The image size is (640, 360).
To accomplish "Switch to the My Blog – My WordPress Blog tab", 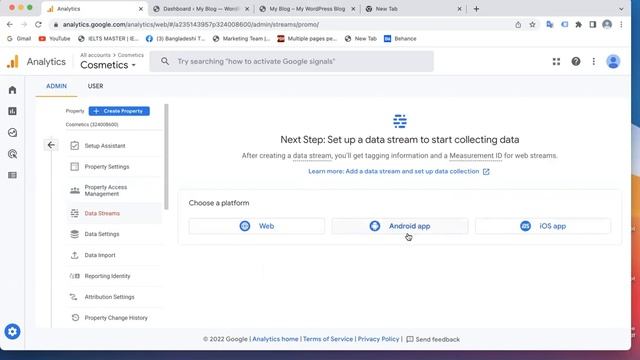I will pyautogui.click(x=307, y=9).
